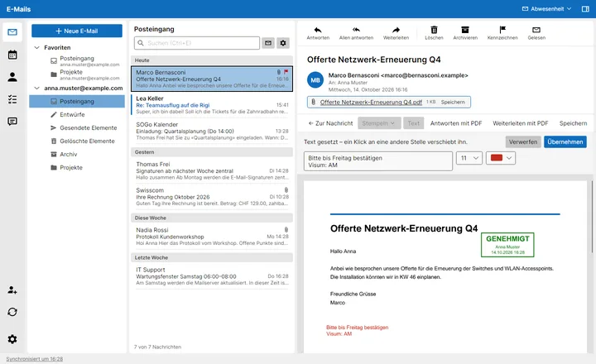Open the Archiv folder
The image size is (596, 364).
tap(77, 154)
